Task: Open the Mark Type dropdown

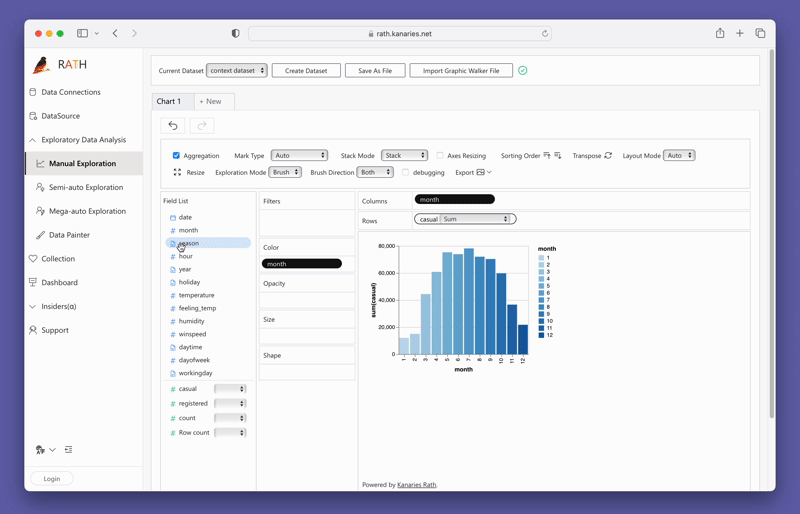Action: pyautogui.click(x=299, y=156)
